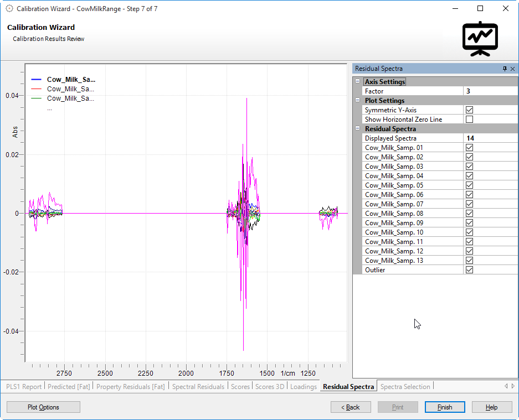Disable the Symmetric Y-Axis checkbox
This screenshot has height=420, width=519.
point(469,110)
